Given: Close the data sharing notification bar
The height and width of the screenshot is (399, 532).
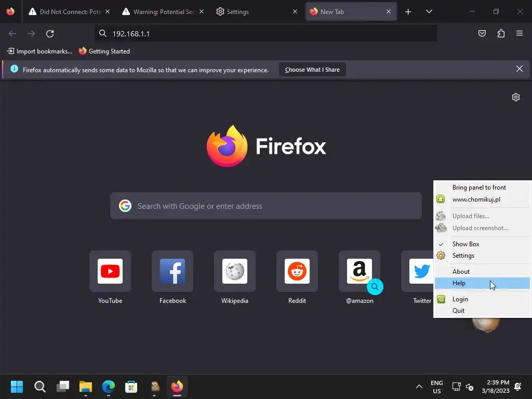Looking at the screenshot, I should click(519, 69).
